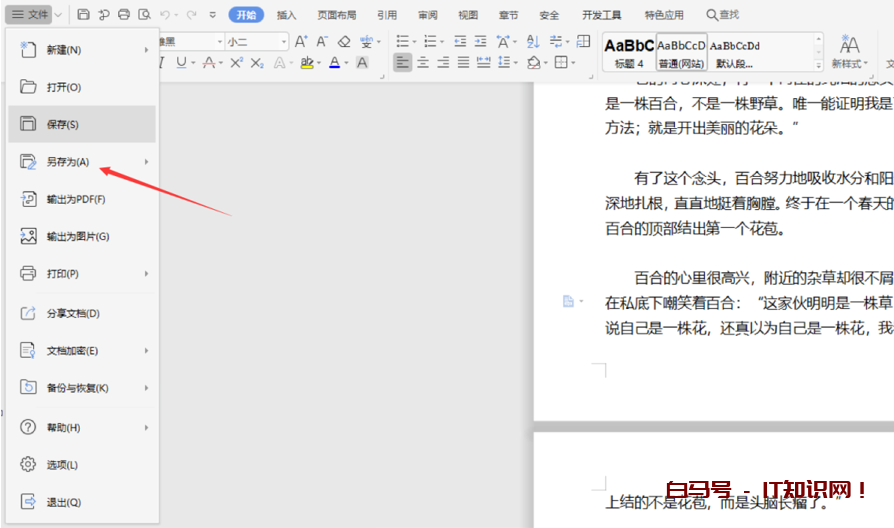Increase font size with A+ icon
This screenshot has width=894, height=528.
coord(301,41)
